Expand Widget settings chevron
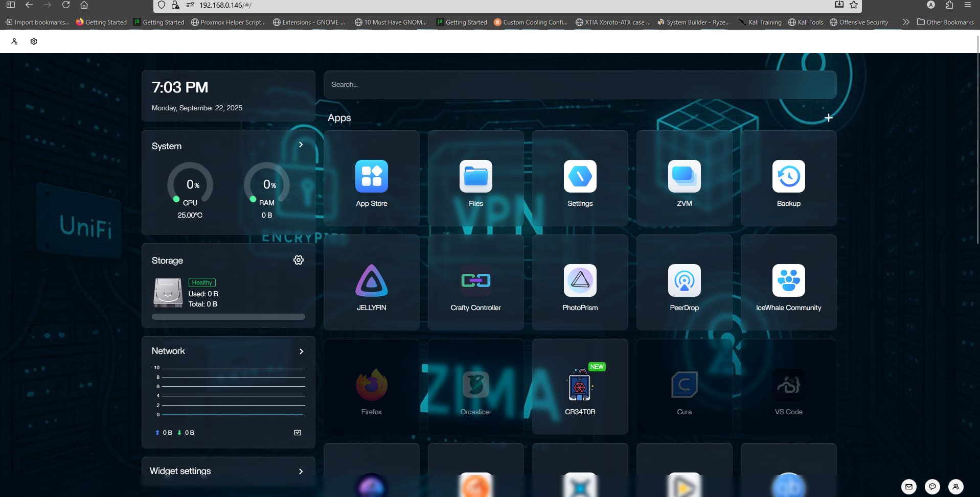The height and width of the screenshot is (497, 980). click(301, 471)
